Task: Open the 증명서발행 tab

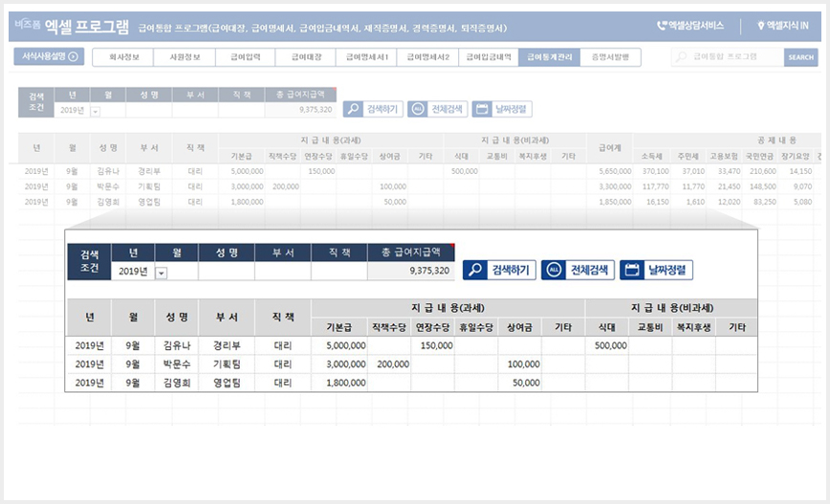Action: click(610, 57)
